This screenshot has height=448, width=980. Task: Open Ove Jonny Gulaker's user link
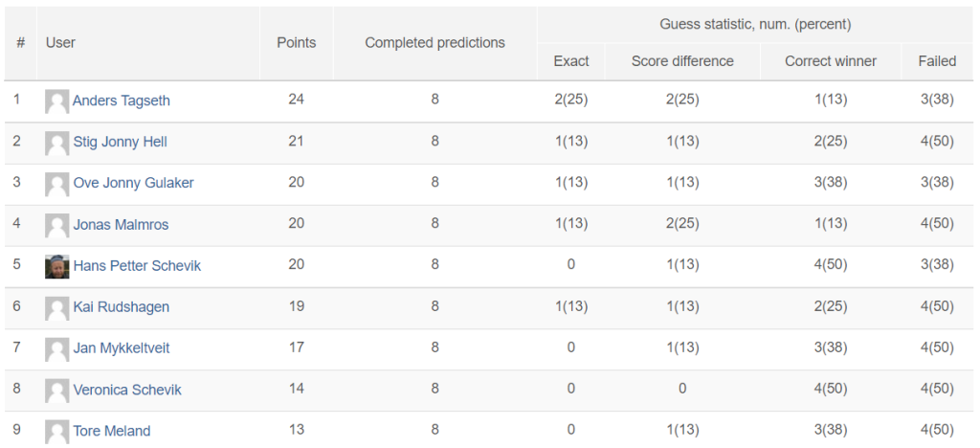(x=134, y=183)
